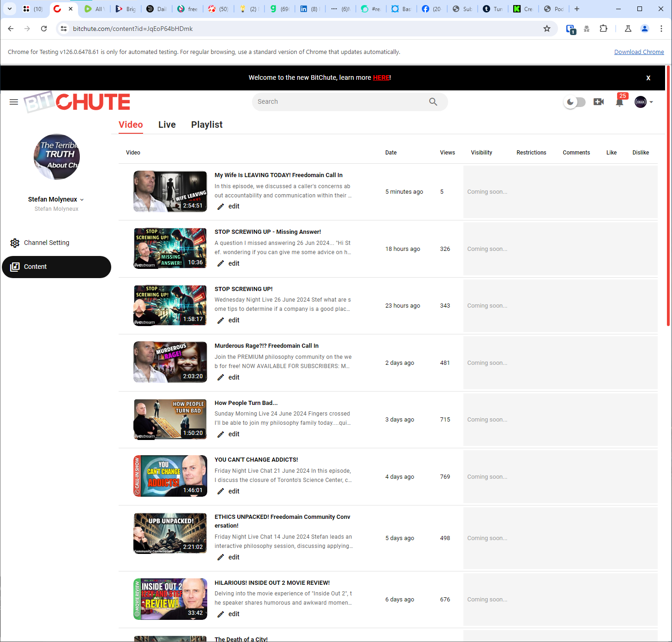Open thumbnail of How People Turn Bad

click(170, 419)
